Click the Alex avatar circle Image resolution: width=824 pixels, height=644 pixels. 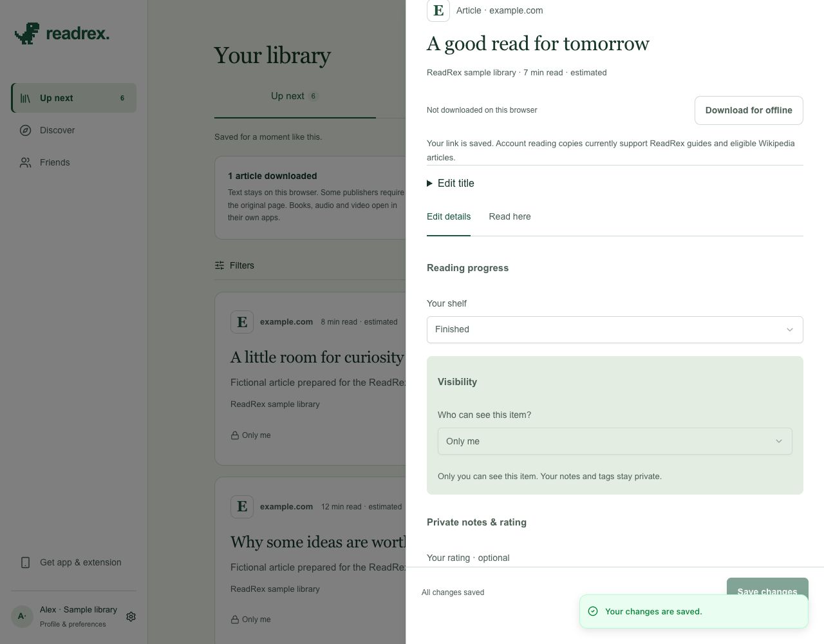point(22,616)
